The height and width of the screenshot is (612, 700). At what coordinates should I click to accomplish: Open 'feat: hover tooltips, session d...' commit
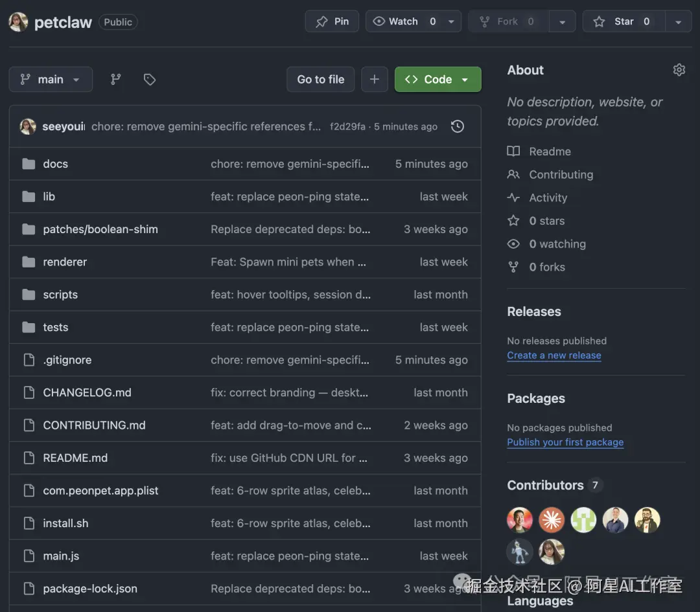tap(290, 295)
